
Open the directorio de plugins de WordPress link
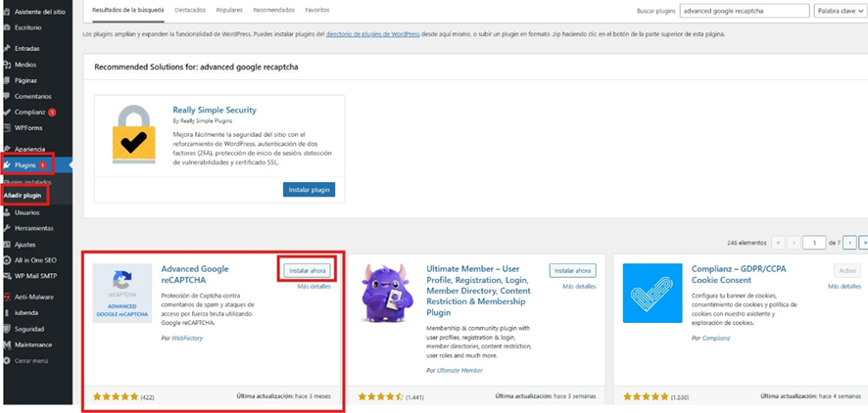372,34
